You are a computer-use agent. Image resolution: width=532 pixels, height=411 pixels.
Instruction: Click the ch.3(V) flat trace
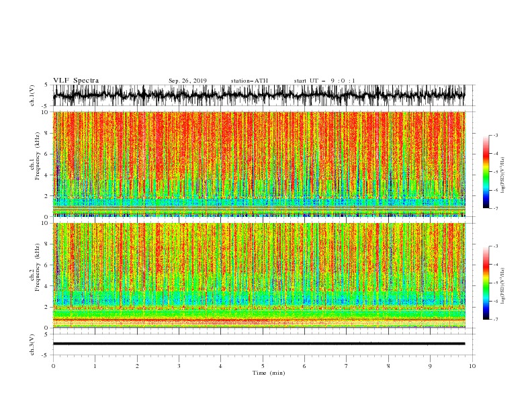[x=259, y=344]
